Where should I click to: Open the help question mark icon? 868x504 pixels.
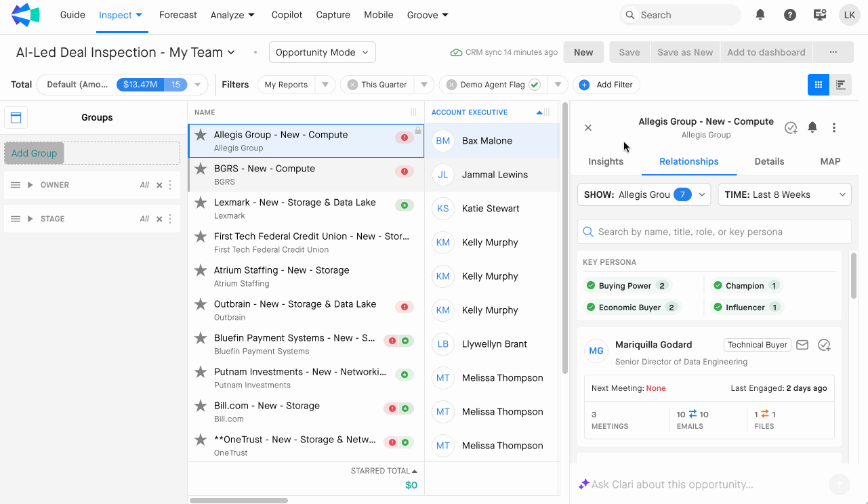[790, 15]
